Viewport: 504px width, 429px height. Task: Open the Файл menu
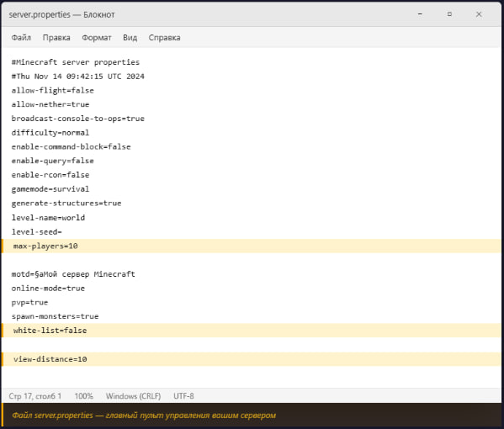point(21,38)
